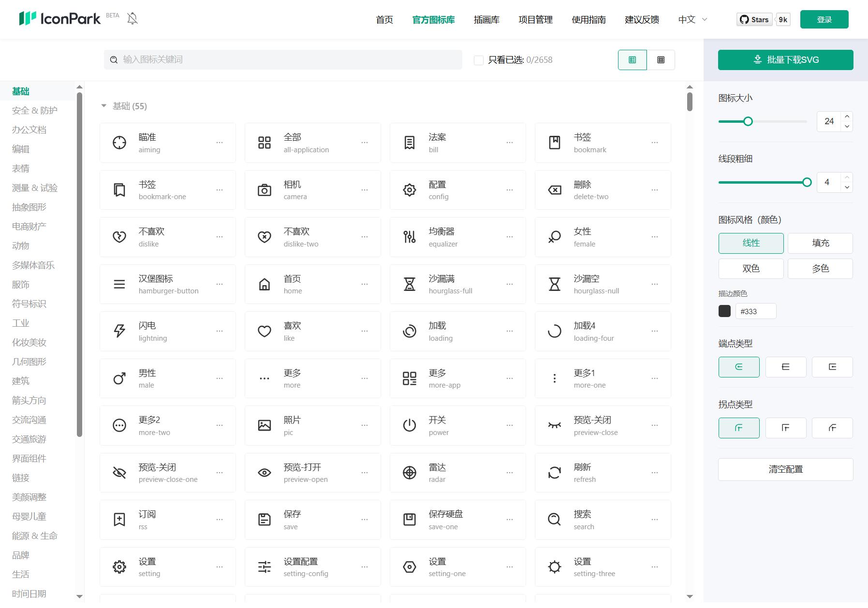Viewport: 868px width, 608px height.
Task: Choose the equalizer icon
Action: (x=410, y=237)
